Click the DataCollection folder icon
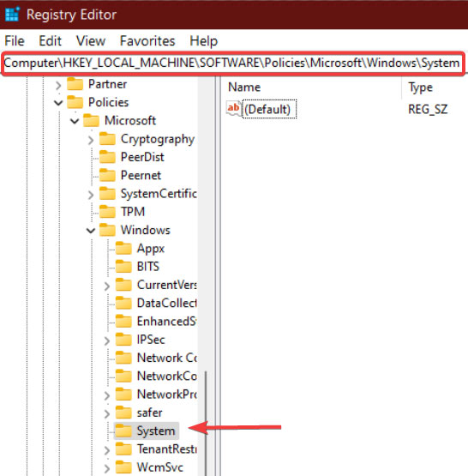This screenshot has width=468, height=476. point(123,303)
